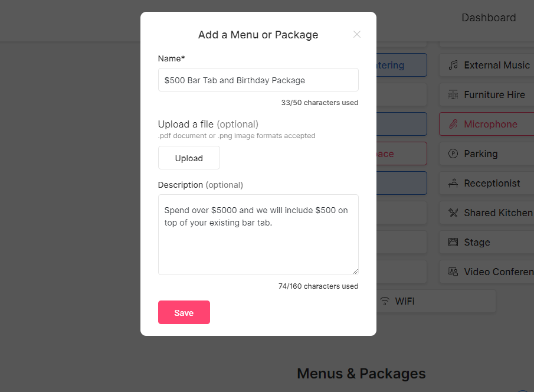Viewport: 534px width, 392px height.
Task: Click the Shared Kitchen utensils icon
Action: pos(453,213)
